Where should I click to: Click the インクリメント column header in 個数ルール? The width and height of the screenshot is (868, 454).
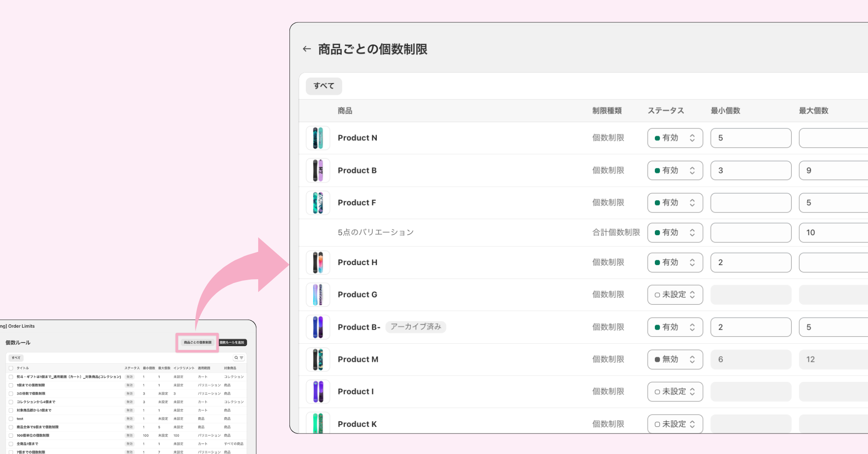click(184, 368)
